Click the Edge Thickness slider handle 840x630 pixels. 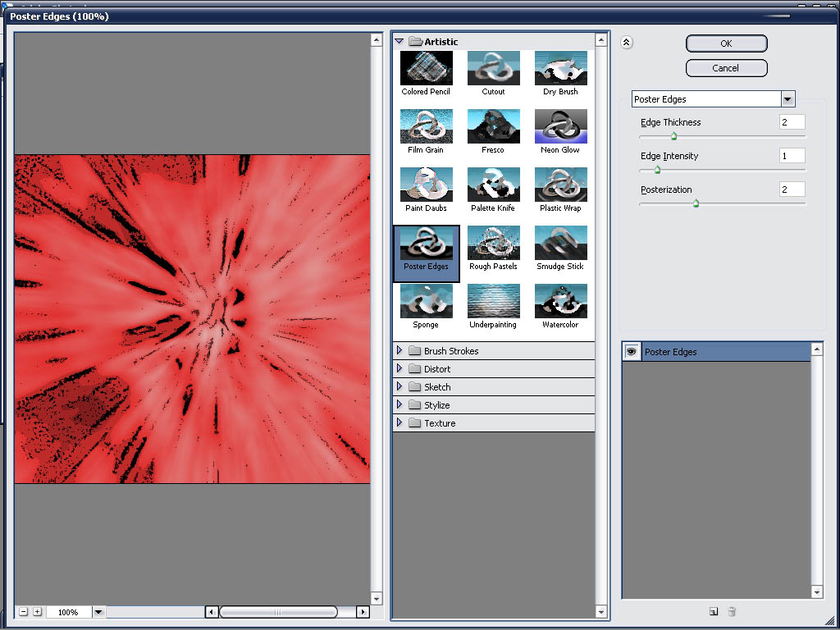673,137
